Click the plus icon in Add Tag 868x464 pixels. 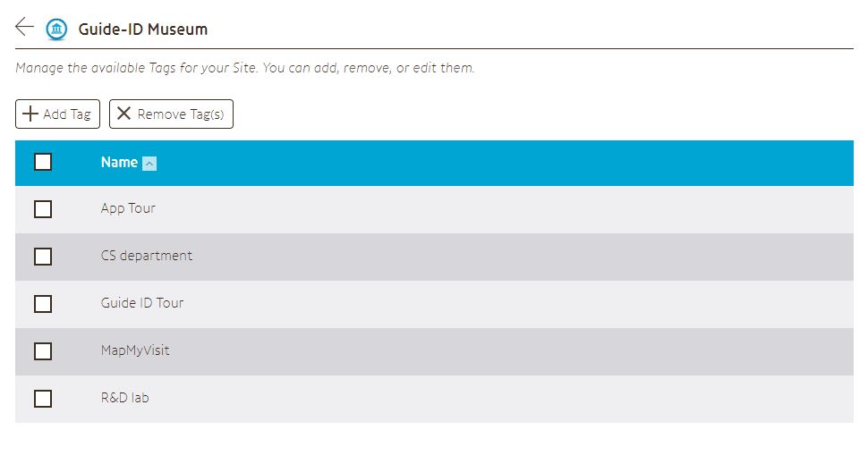[30, 114]
